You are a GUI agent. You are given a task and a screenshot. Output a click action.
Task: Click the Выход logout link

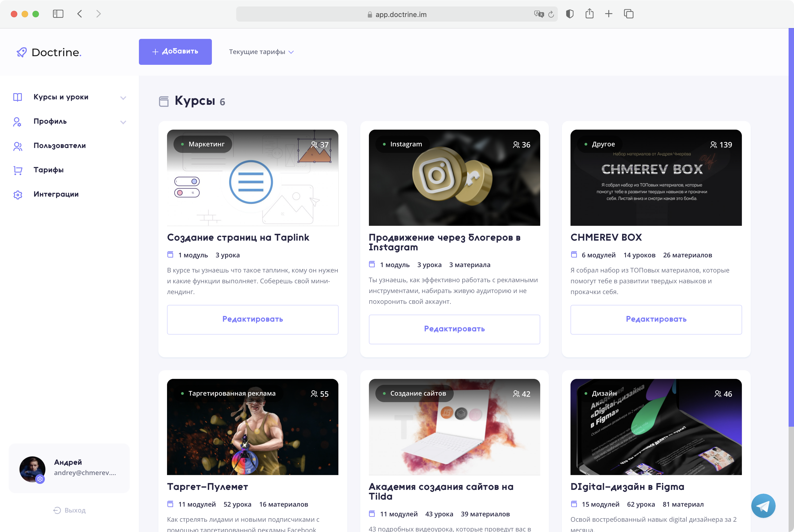[x=69, y=510]
